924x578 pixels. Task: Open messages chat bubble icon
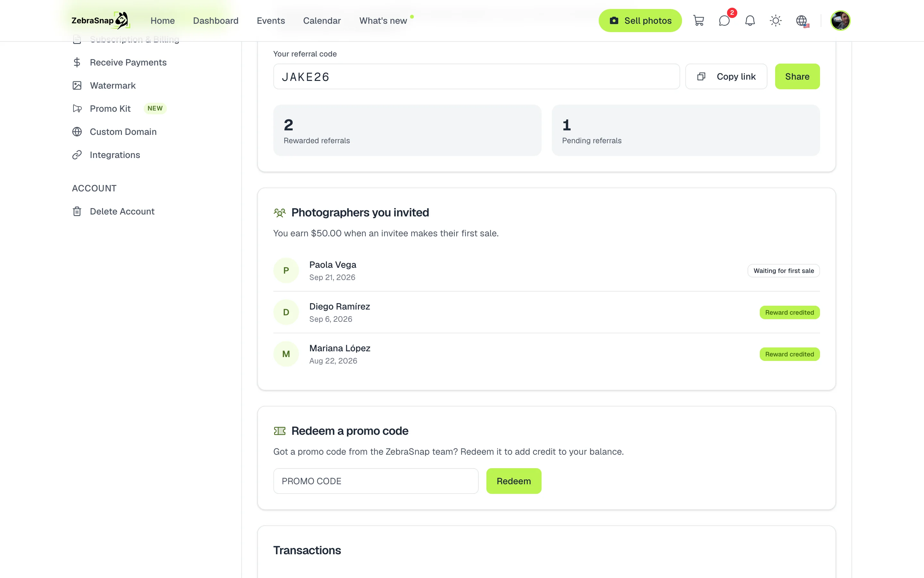(724, 21)
